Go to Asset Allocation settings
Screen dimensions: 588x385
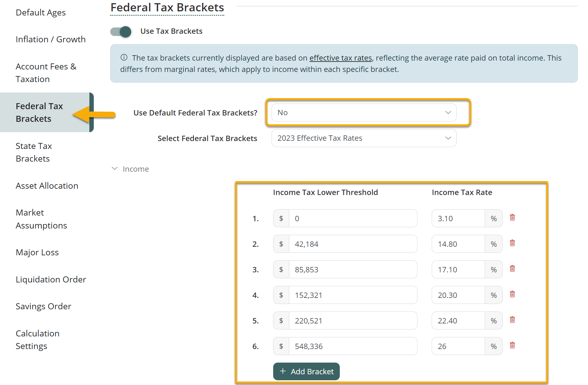coord(47,186)
